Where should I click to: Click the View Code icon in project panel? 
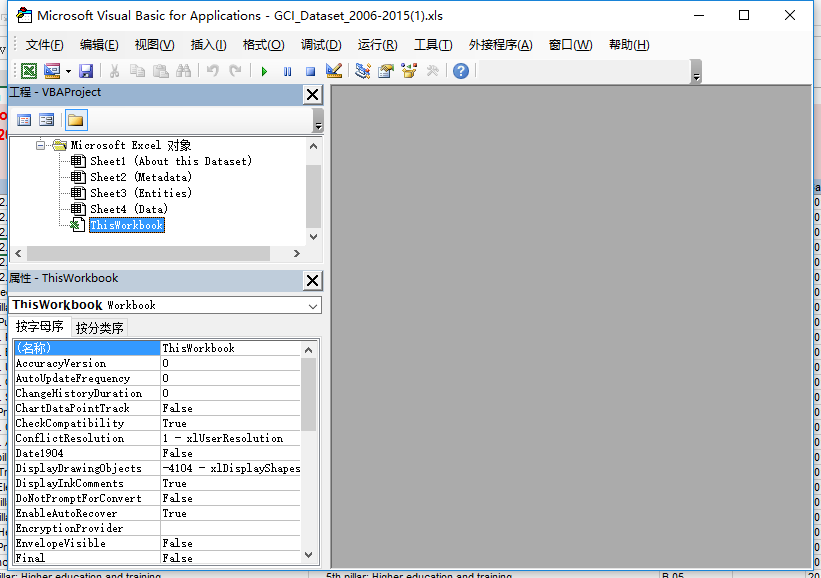(x=24, y=120)
